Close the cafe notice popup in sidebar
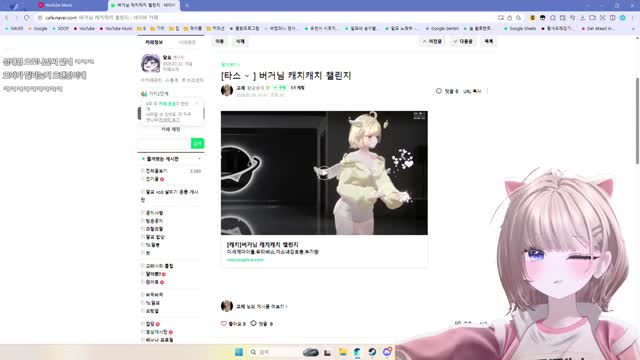 tap(197, 104)
